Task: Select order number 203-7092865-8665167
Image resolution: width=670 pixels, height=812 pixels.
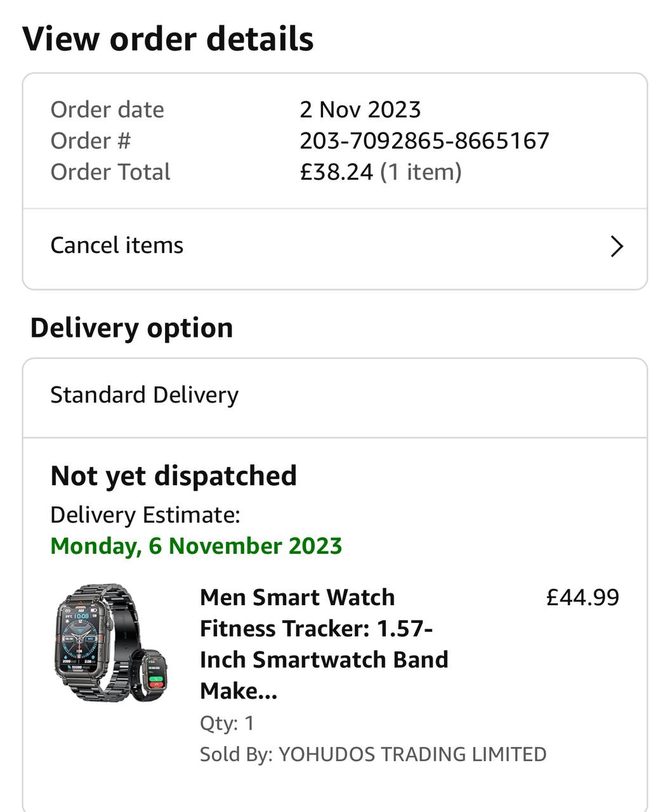Action: coord(424,141)
